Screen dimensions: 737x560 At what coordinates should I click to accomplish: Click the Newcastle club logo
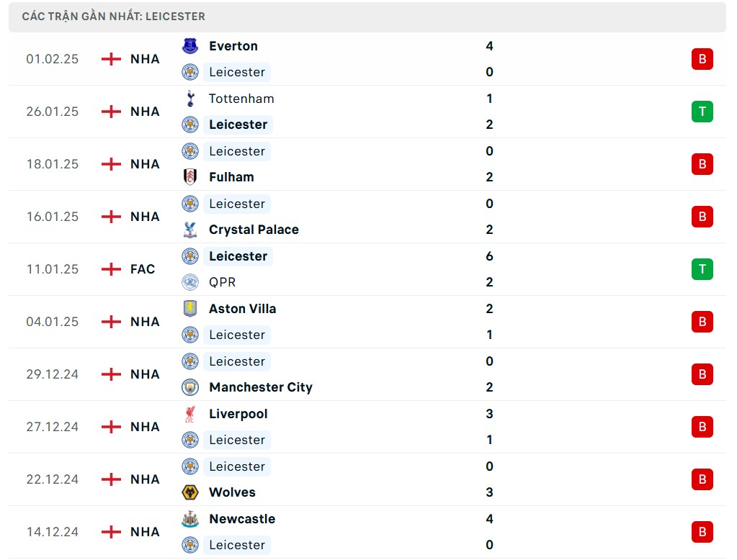pos(189,519)
